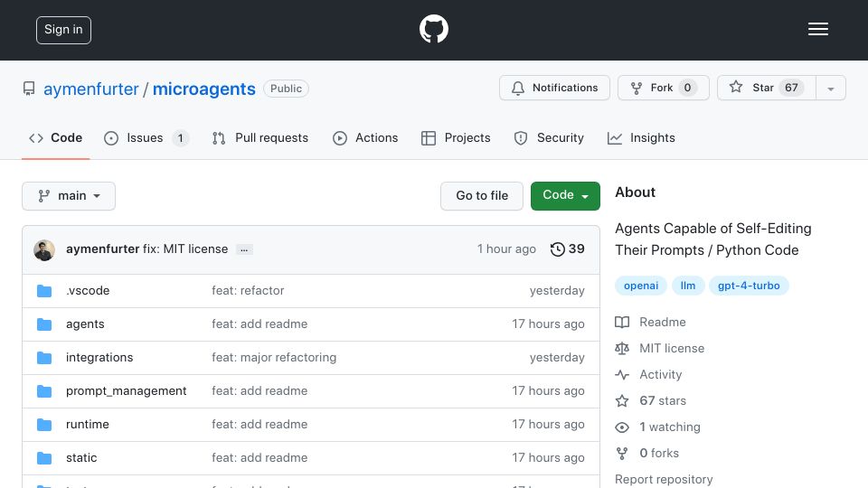This screenshot has width=868, height=488.
Task: Click folder icon beside integrations
Action: point(44,358)
